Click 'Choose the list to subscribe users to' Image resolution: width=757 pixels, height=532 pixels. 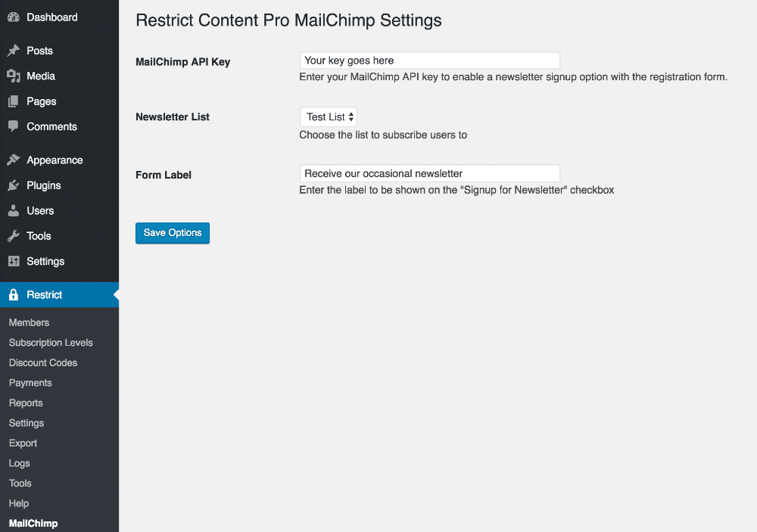pyautogui.click(x=383, y=135)
